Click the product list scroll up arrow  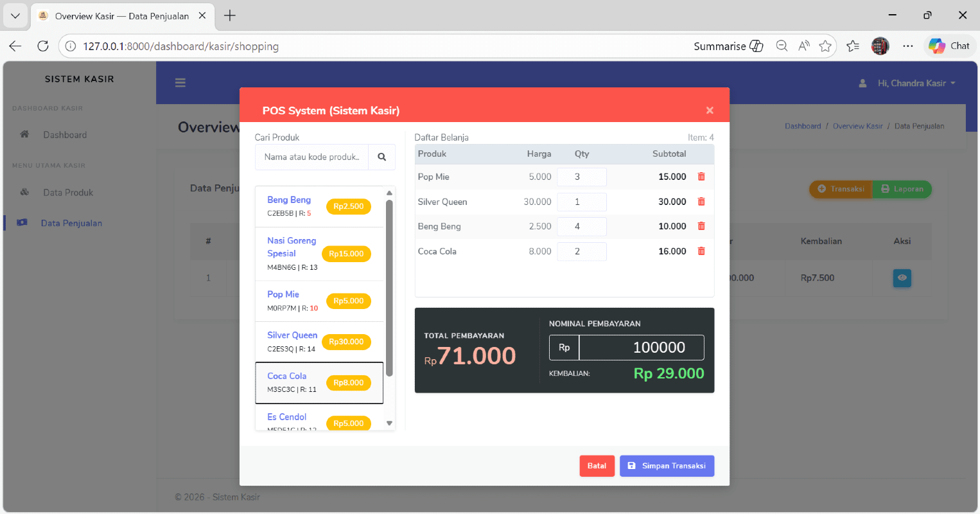click(x=389, y=193)
